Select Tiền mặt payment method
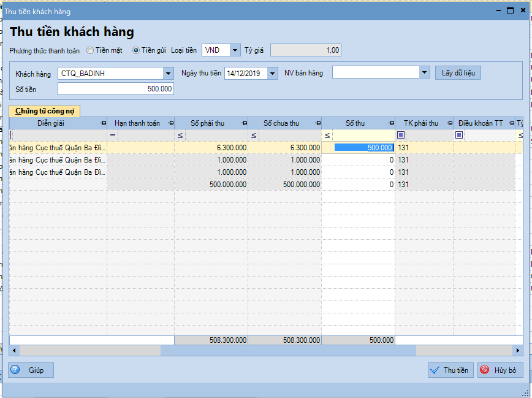Image resolution: width=532 pixels, height=398 pixels. pos(90,50)
